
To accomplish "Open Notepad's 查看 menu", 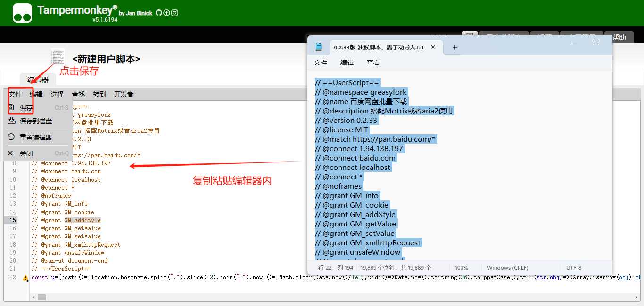I will pyautogui.click(x=373, y=63).
